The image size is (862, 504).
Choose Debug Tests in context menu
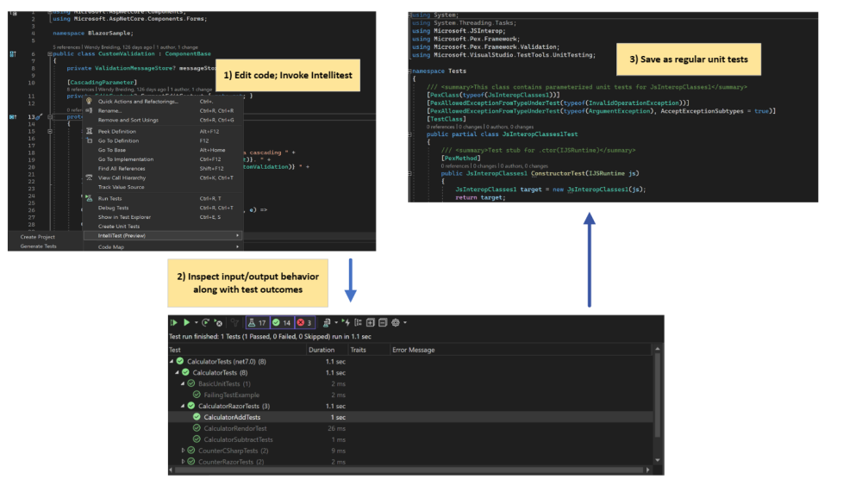coord(162,208)
